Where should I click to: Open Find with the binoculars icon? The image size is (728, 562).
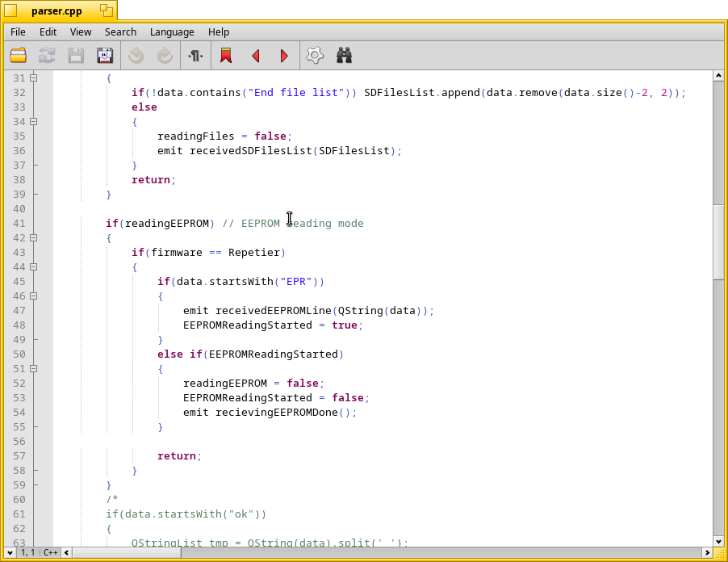tap(344, 55)
